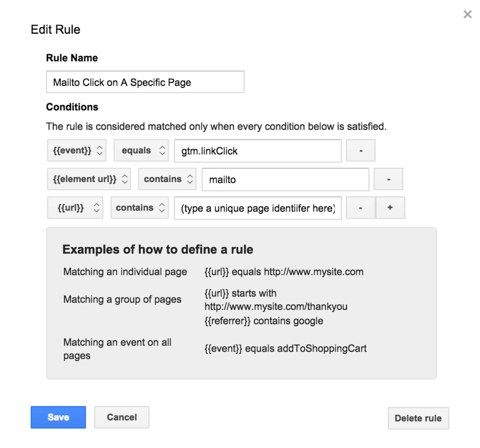The width and height of the screenshot is (480, 448).
Task: Remove the page identifier condition with its minus button
Action: (x=361, y=208)
